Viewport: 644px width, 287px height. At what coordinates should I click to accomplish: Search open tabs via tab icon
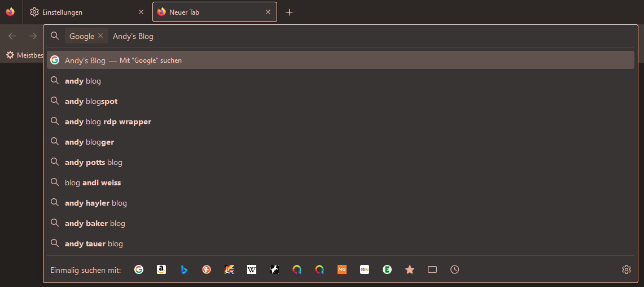pos(432,269)
